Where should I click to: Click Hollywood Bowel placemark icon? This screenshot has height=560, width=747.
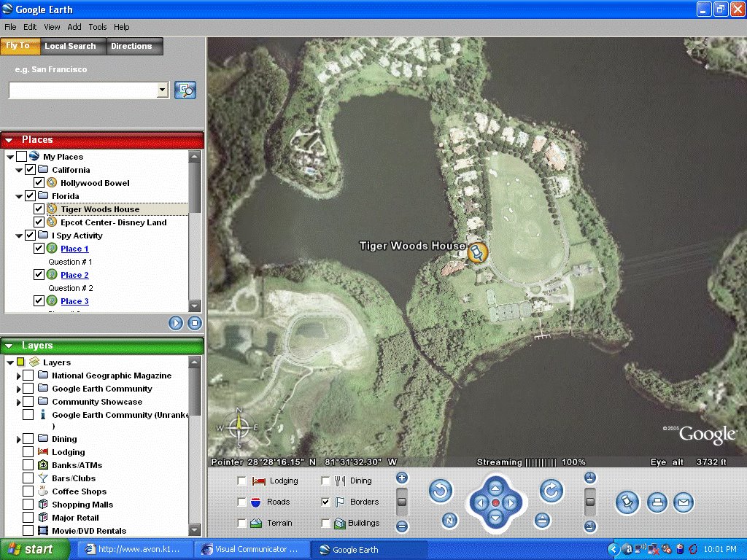pos(52,183)
